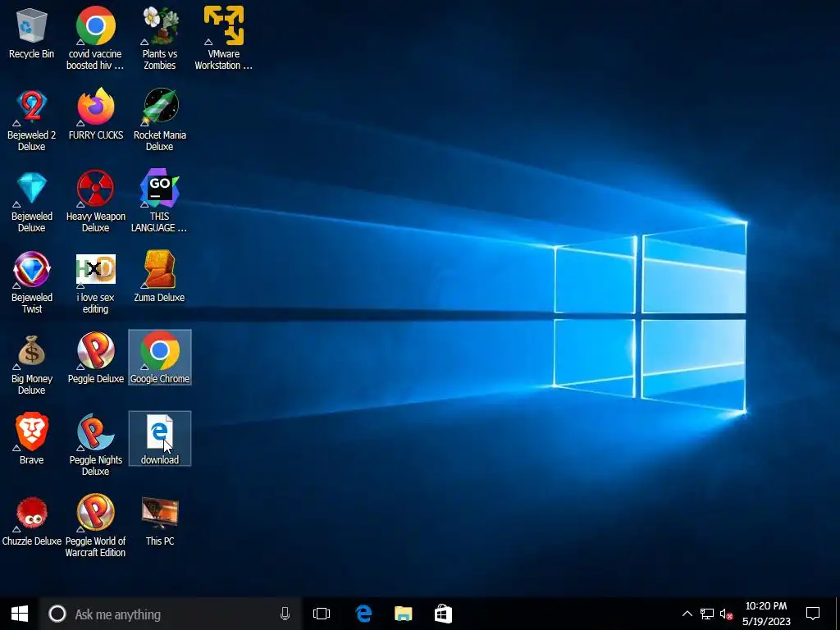Image resolution: width=840 pixels, height=630 pixels.
Task: Click the Show desktop strip after notifications
Action: (x=837, y=614)
